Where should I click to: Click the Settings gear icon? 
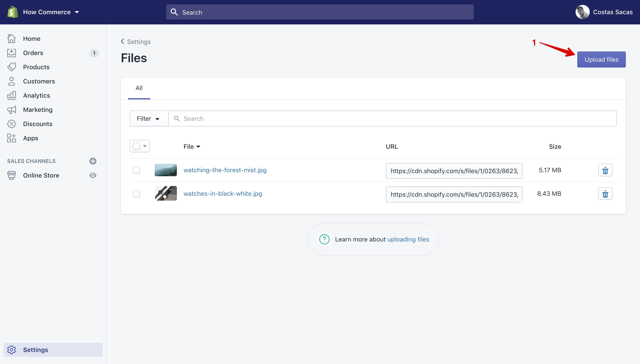12,350
